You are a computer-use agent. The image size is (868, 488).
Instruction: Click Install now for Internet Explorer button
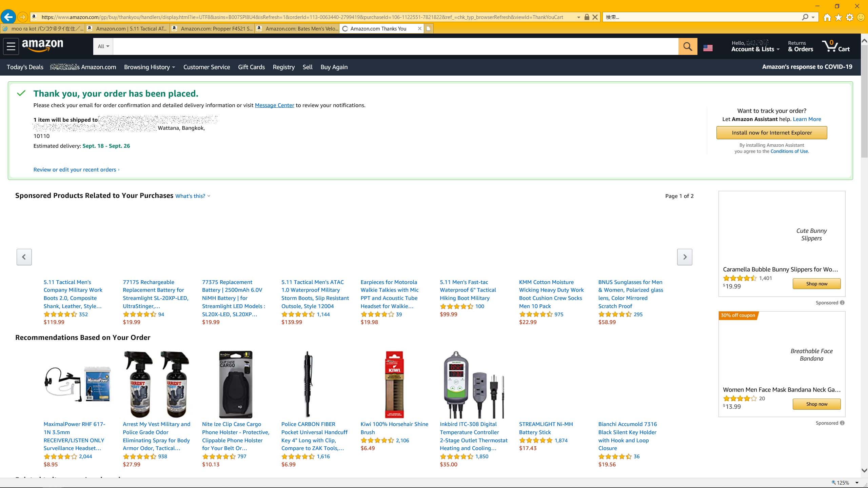[x=772, y=133]
